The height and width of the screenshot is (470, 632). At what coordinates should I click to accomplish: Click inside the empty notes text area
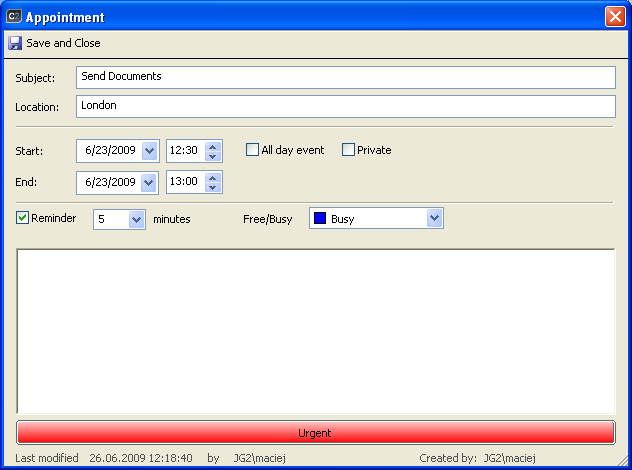[x=316, y=331]
